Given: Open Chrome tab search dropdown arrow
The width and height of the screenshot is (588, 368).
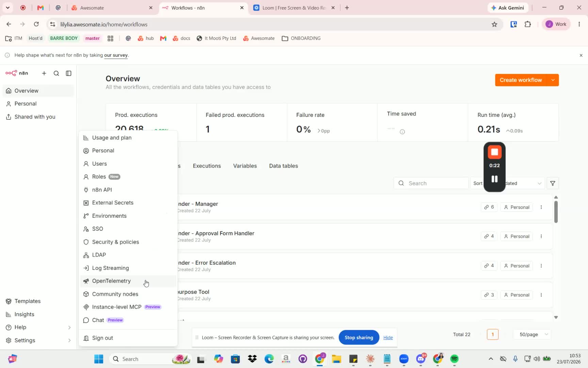Looking at the screenshot, I should click(7, 7).
